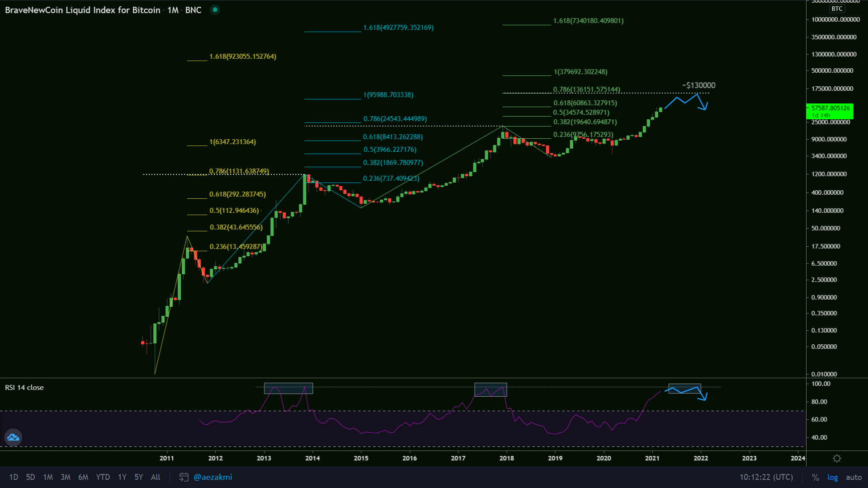Switch to the 5Y time range
The width and height of the screenshot is (868, 488).
(x=138, y=477)
